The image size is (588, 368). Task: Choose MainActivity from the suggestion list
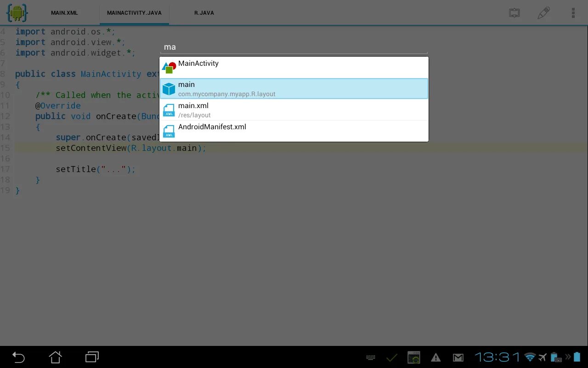tap(294, 67)
